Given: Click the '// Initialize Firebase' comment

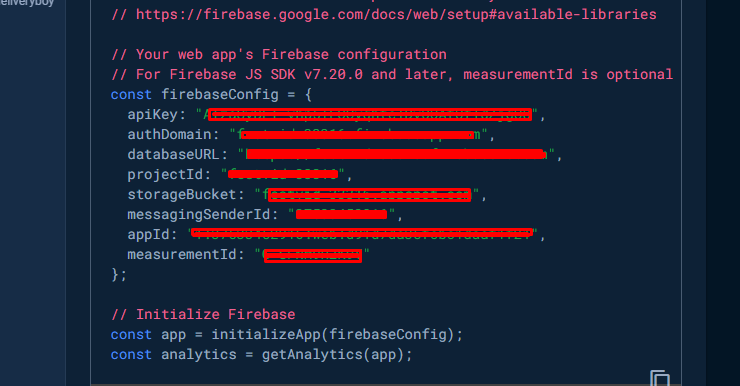Looking at the screenshot, I should [203, 315].
